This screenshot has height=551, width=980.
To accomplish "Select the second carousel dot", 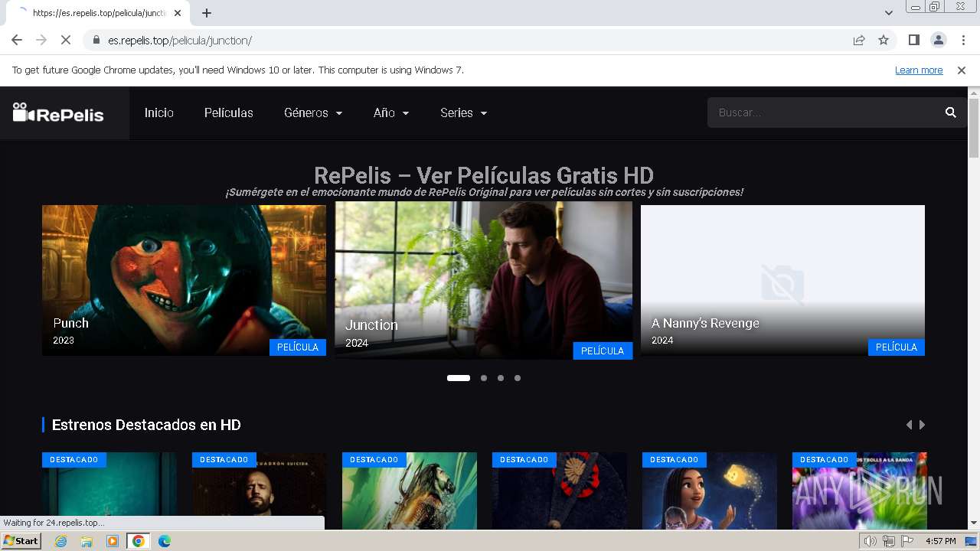I will tap(484, 378).
